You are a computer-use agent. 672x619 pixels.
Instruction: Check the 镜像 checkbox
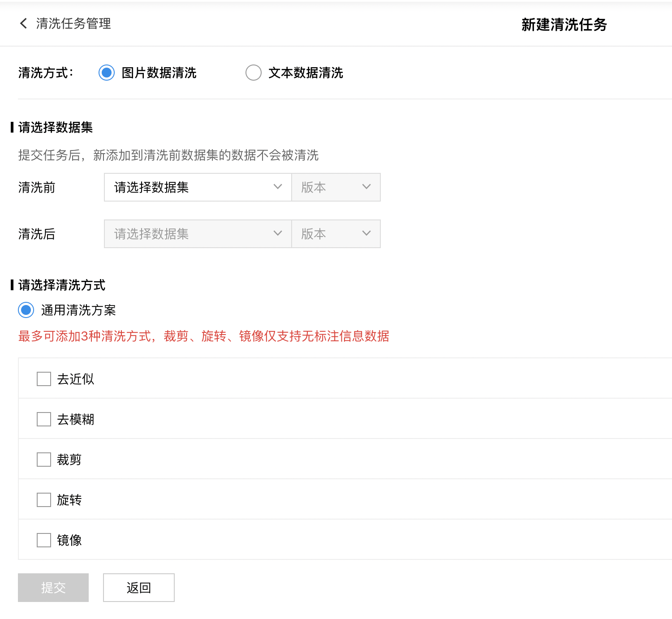(44, 540)
